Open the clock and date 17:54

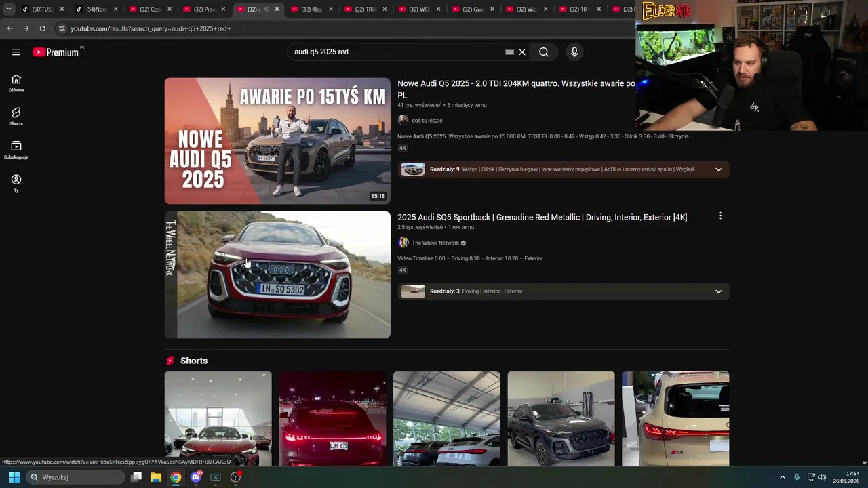(x=846, y=477)
